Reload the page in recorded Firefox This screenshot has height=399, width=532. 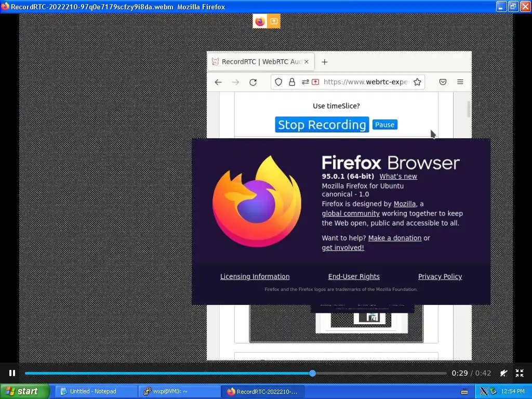click(x=253, y=82)
